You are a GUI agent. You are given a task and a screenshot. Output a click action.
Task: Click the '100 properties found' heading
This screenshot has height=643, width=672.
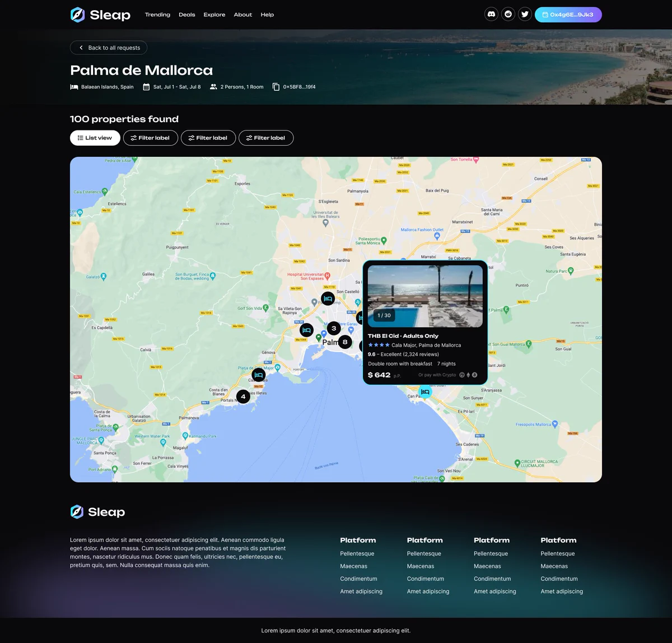coord(124,119)
